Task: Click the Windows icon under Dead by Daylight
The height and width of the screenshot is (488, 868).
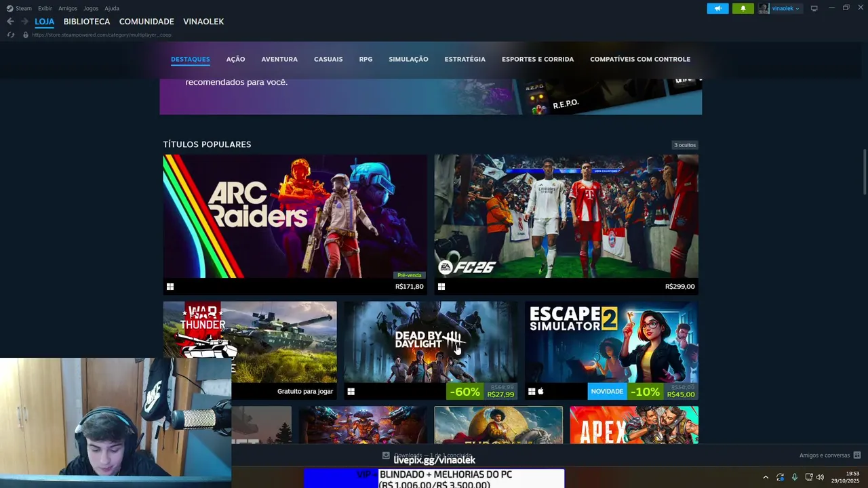Action: [351, 392]
